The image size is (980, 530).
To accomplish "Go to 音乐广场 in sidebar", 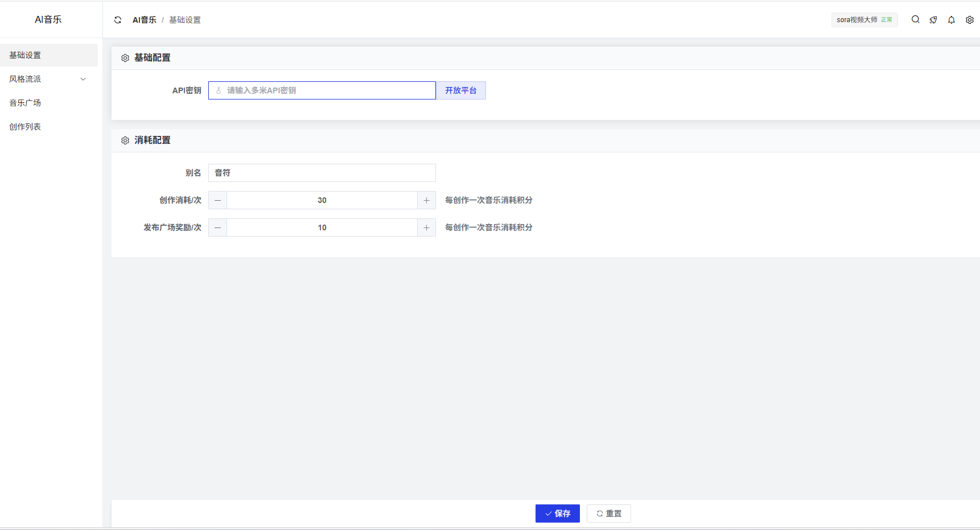I will click(25, 103).
